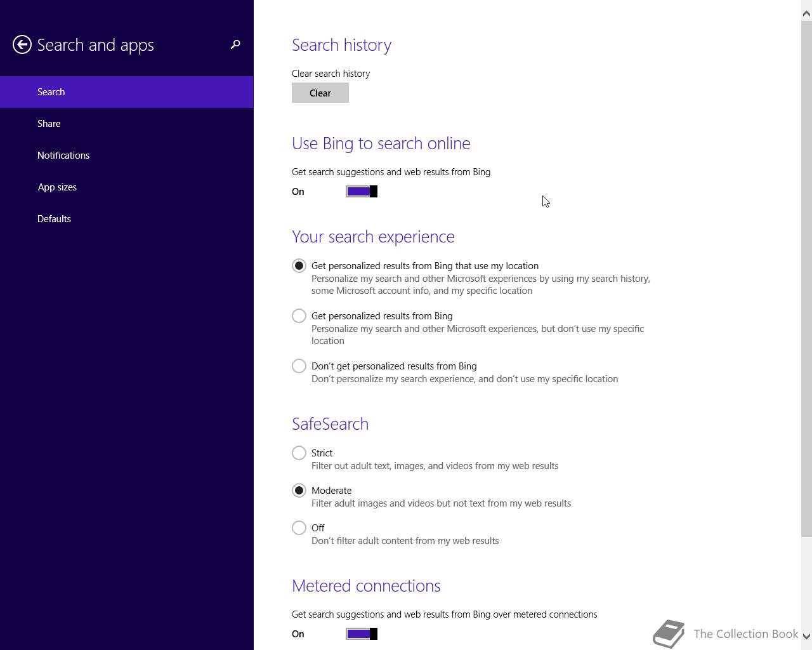
Task: Click the 'Search history' heading
Action: coord(342,45)
